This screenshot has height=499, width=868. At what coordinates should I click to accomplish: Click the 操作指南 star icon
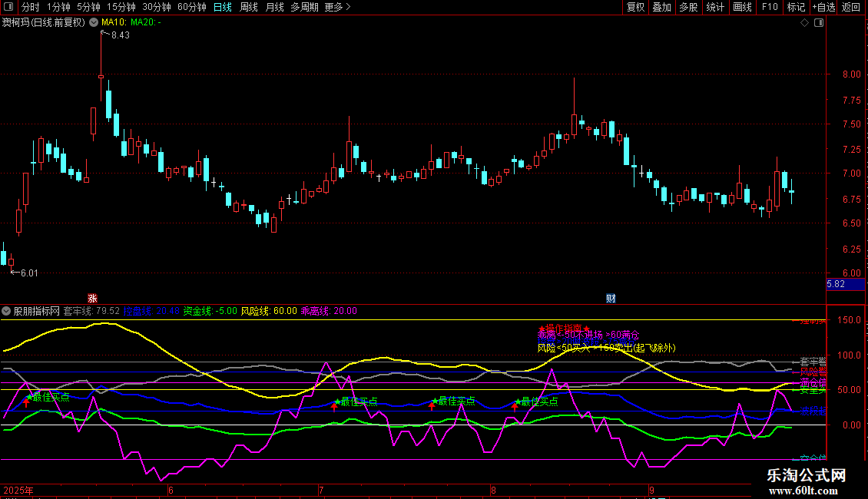click(542, 329)
